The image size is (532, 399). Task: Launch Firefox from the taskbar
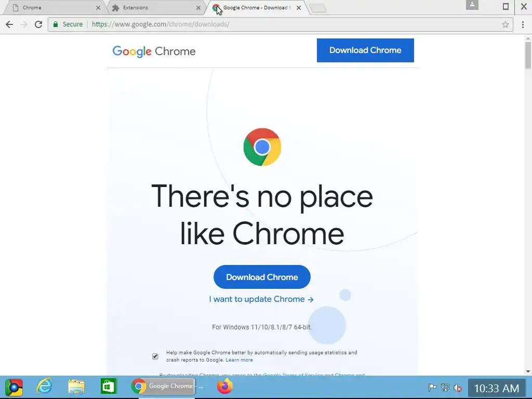[x=225, y=387]
